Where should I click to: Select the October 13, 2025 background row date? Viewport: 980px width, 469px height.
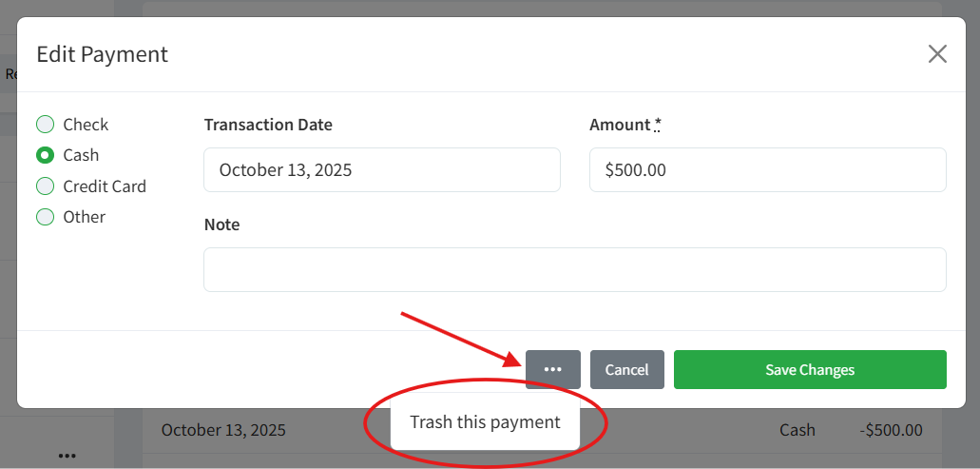[223, 430]
